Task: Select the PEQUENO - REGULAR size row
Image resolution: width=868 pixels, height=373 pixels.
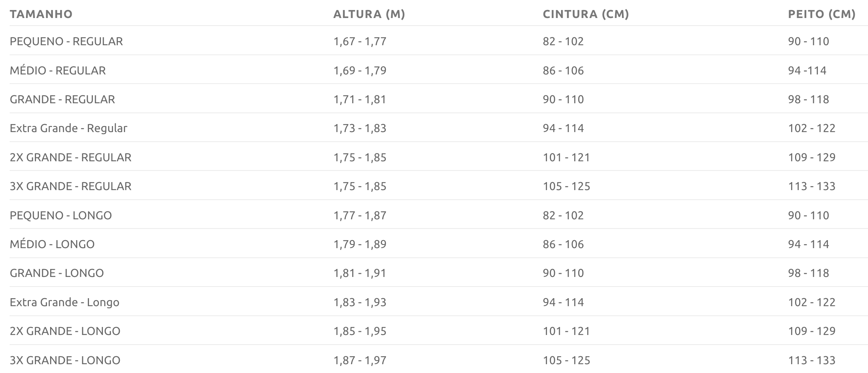Action: click(439, 41)
